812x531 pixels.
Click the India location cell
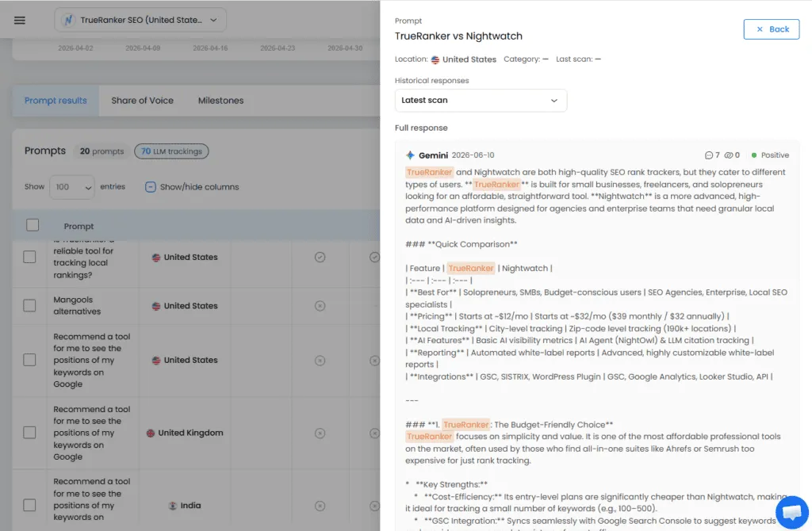click(x=184, y=506)
